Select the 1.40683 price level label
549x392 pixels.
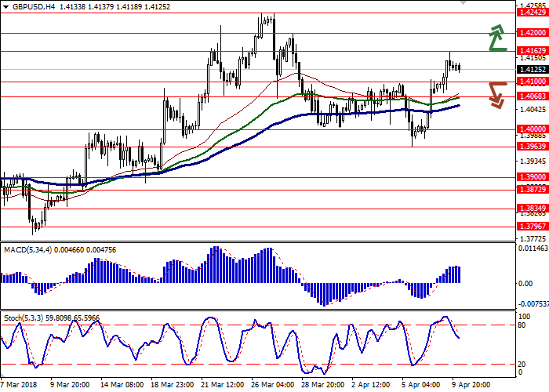click(532, 96)
